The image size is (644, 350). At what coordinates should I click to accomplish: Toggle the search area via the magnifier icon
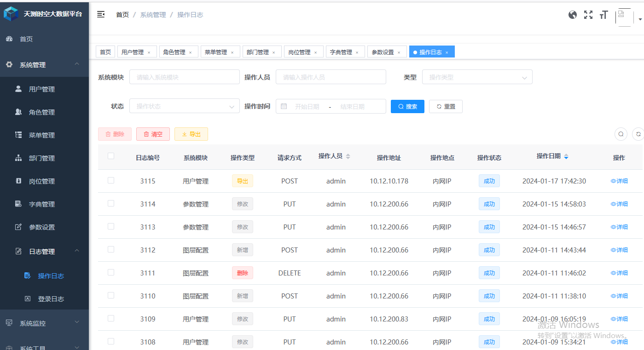click(x=621, y=134)
